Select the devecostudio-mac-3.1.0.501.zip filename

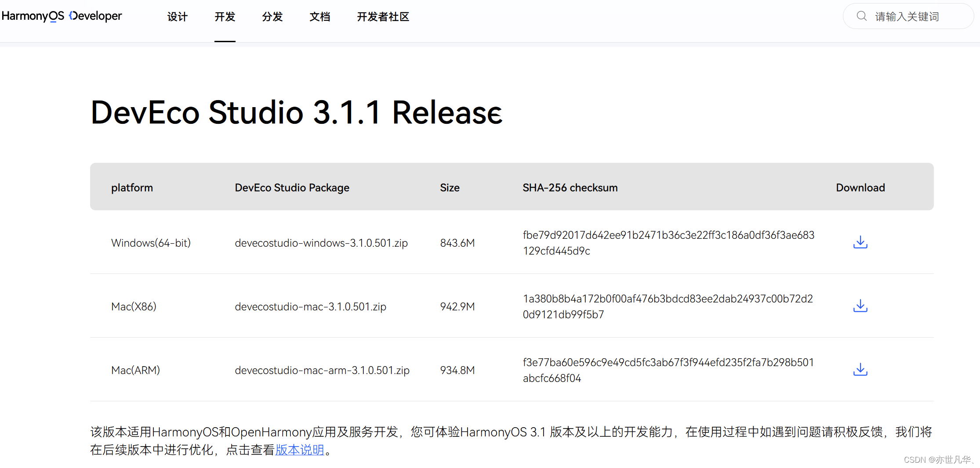[310, 306]
